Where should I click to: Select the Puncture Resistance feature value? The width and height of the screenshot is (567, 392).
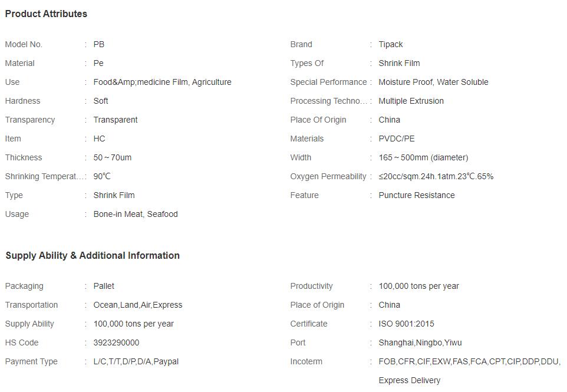pyautogui.click(x=417, y=195)
